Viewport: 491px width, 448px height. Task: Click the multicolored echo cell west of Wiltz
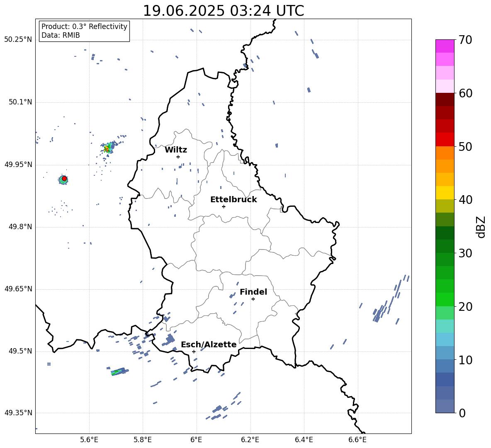click(108, 148)
